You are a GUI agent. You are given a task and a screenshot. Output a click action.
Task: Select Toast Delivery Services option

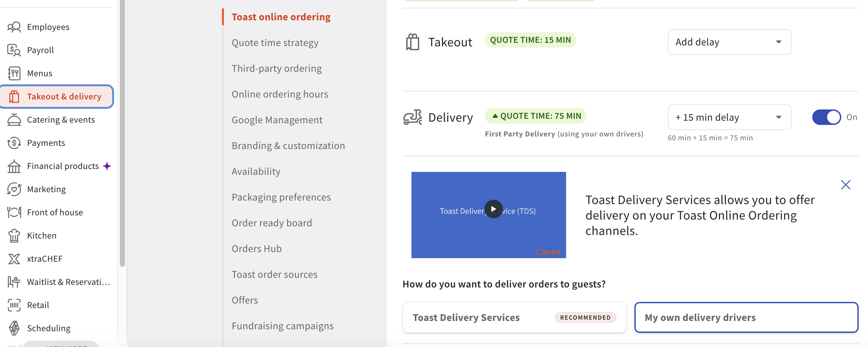(x=514, y=317)
